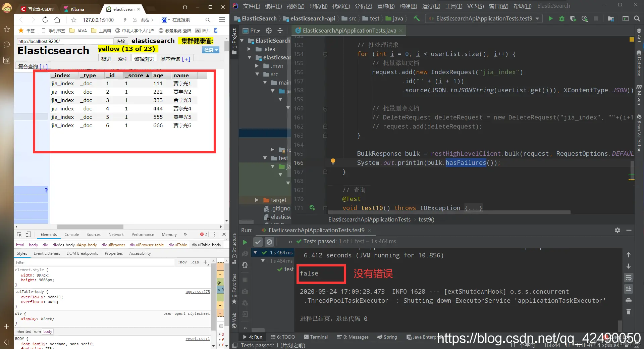Open the app.css:275 source link
Screen dimensions: 644x349
[198, 292]
